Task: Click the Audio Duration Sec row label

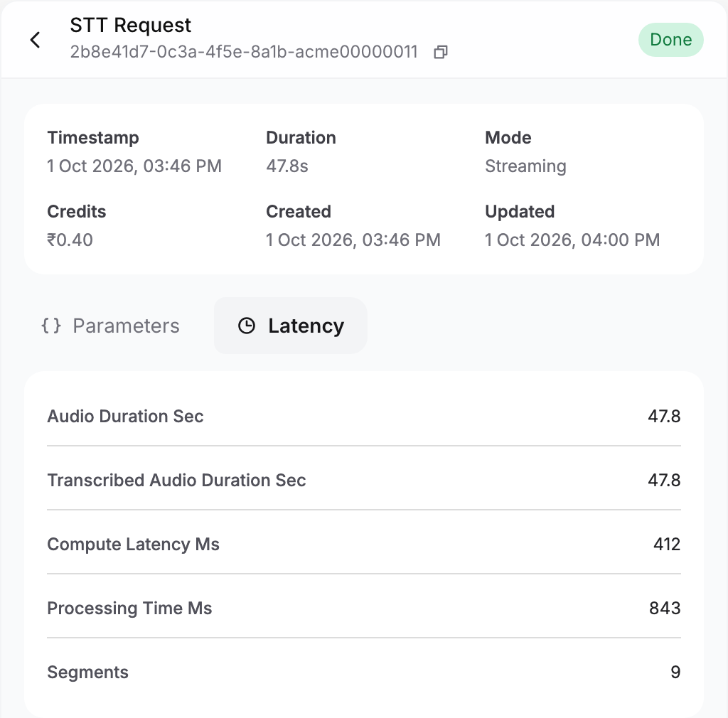Action: coord(125,417)
